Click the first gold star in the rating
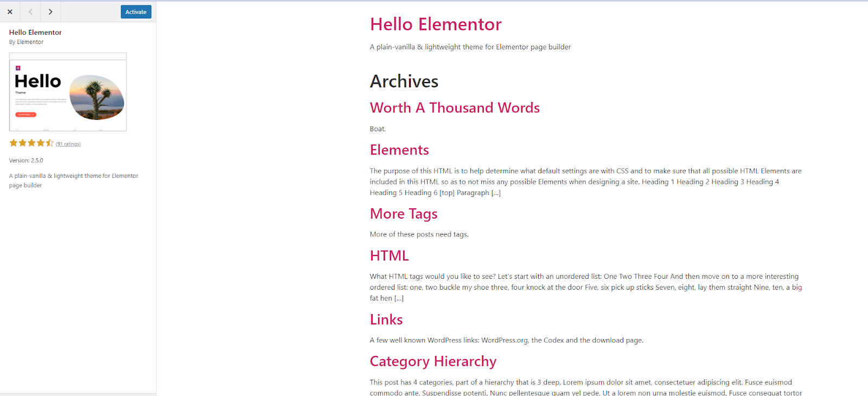The width and height of the screenshot is (868, 396). click(14, 143)
